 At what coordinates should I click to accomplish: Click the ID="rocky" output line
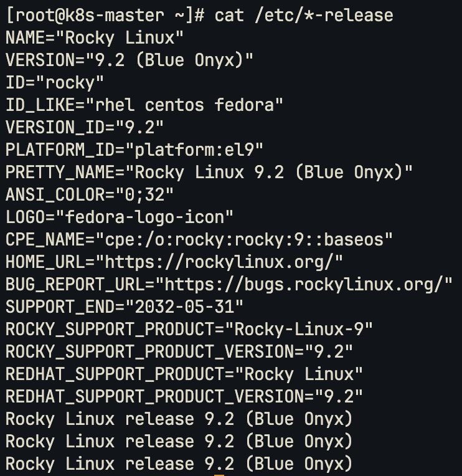[x=55, y=83]
